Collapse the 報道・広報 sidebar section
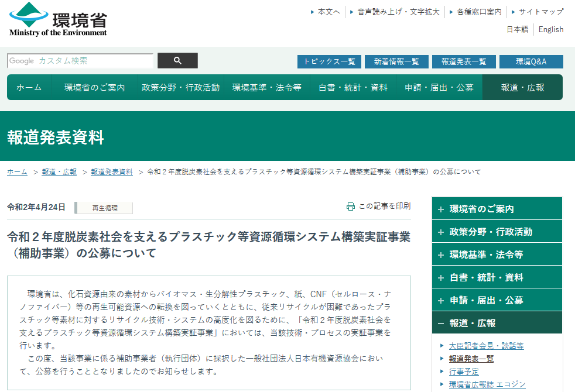This screenshot has height=392, width=575. [441, 323]
